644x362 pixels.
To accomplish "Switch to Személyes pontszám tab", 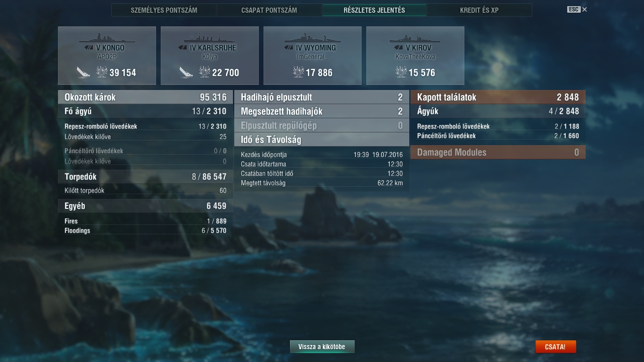I will (x=164, y=10).
